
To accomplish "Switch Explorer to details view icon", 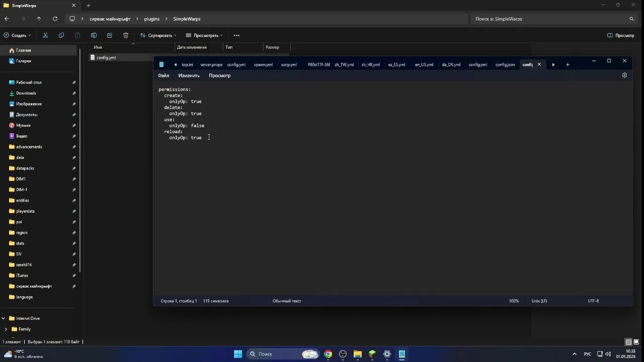I will click(x=628, y=342).
